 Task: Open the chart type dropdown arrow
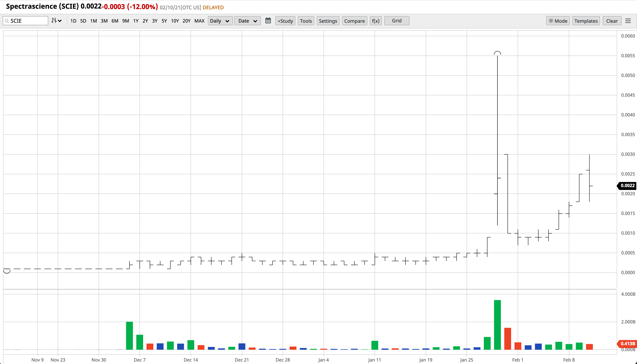coord(60,21)
